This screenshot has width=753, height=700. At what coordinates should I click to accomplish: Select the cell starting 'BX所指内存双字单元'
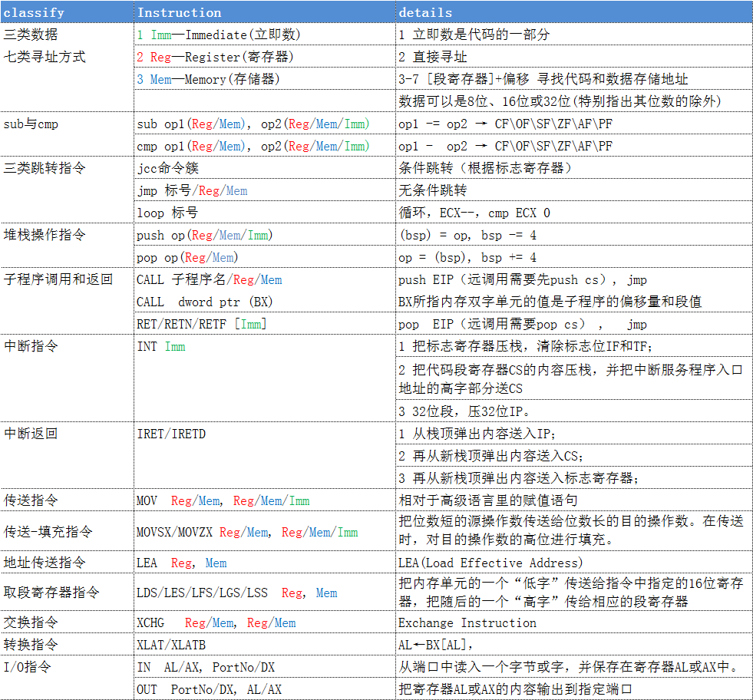click(x=574, y=302)
